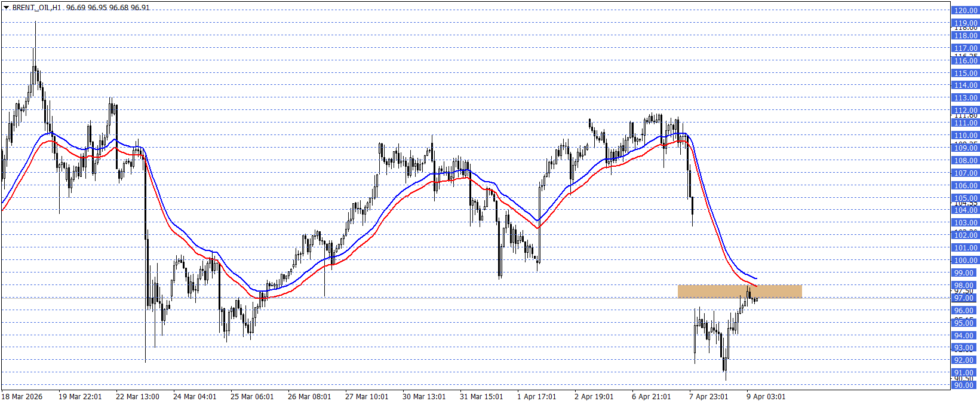Click the 6 Apr 21:01 time label
980x404 pixels.
pos(652,397)
